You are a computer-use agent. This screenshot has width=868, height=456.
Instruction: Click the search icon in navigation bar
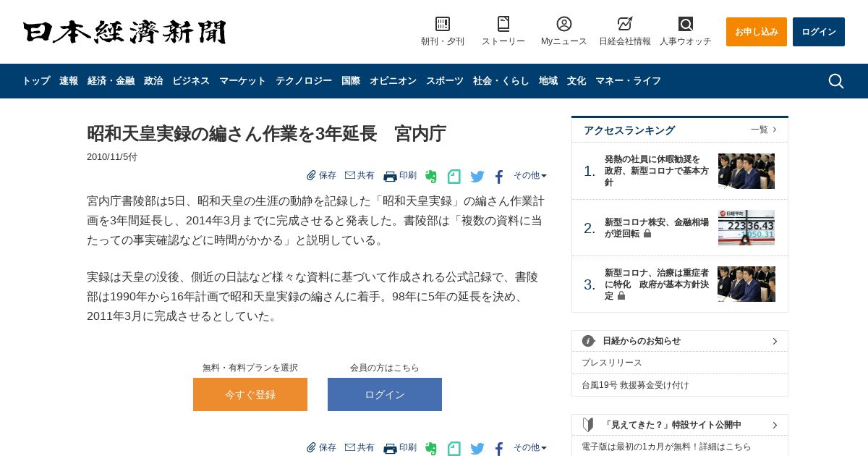point(836,81)
